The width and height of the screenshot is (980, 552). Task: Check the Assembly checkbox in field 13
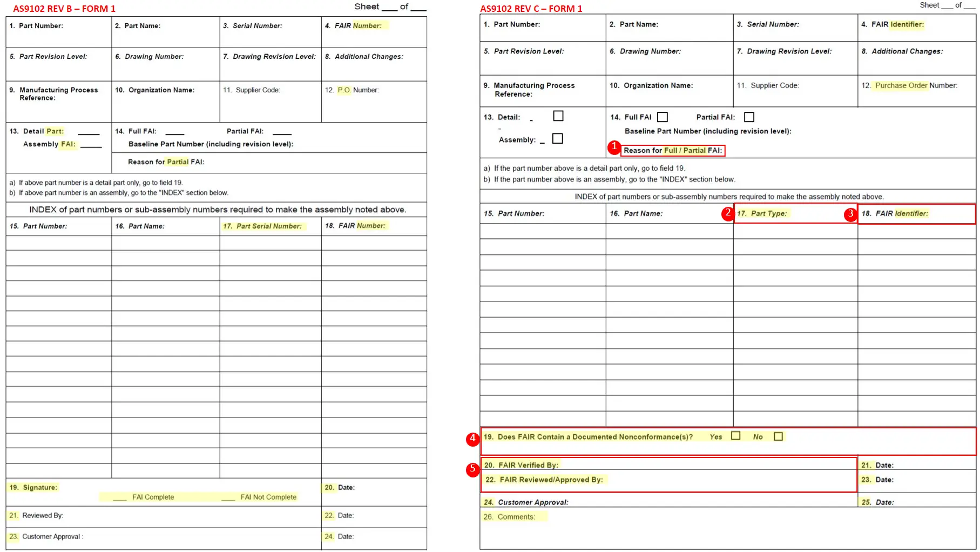(557, 138)
